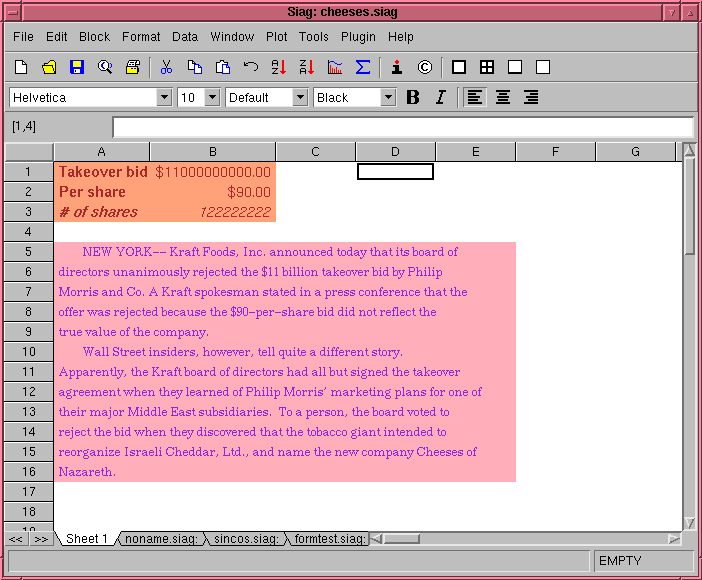Show copyright info with the © icon

coord(424,67)
